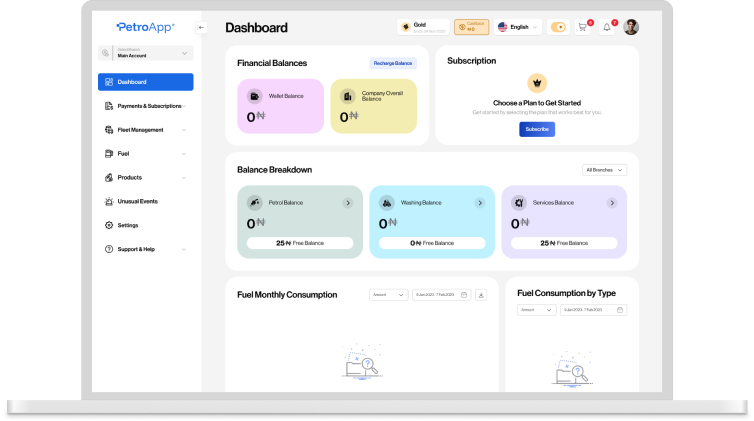Open the notifications bell
754x421 pixels.
pos(607,27)
